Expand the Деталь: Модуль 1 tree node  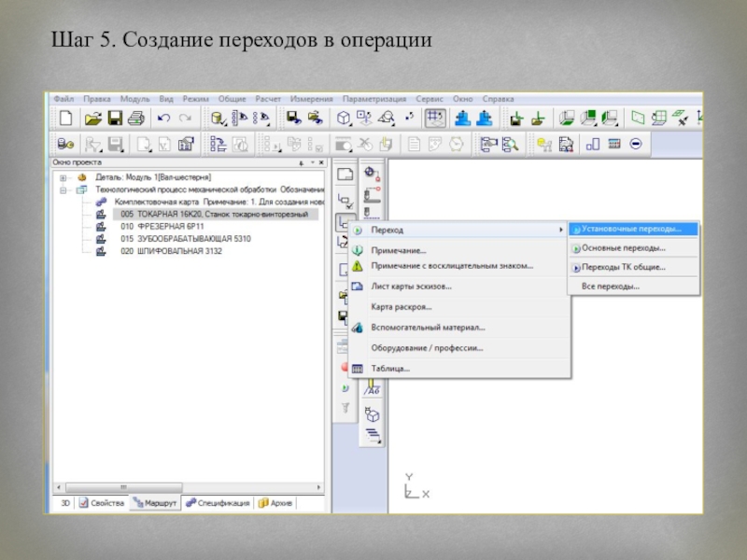(x=63, y=176)
